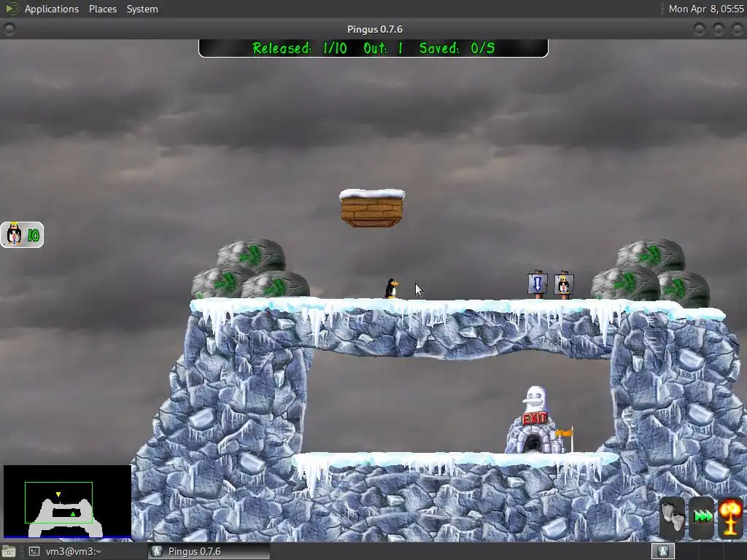Click the pause button with two faces
Screen dimensions: 747x560
point(672,517)
